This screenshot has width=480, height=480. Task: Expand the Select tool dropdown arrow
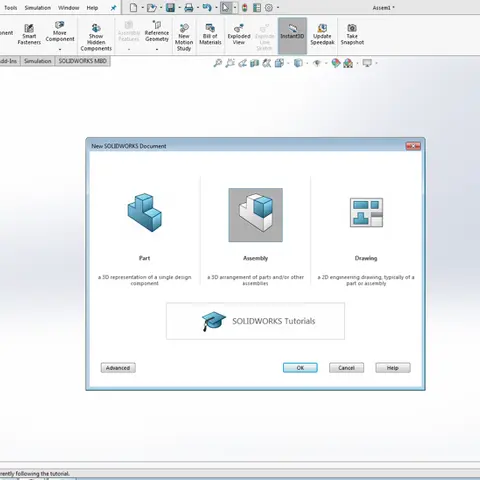coord(235,8)
